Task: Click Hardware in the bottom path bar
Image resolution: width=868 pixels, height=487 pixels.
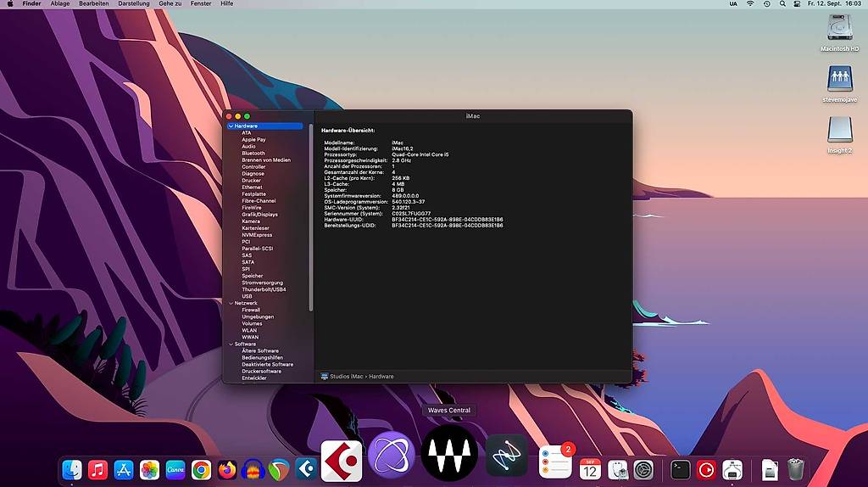Action: [x=381, y=377]
